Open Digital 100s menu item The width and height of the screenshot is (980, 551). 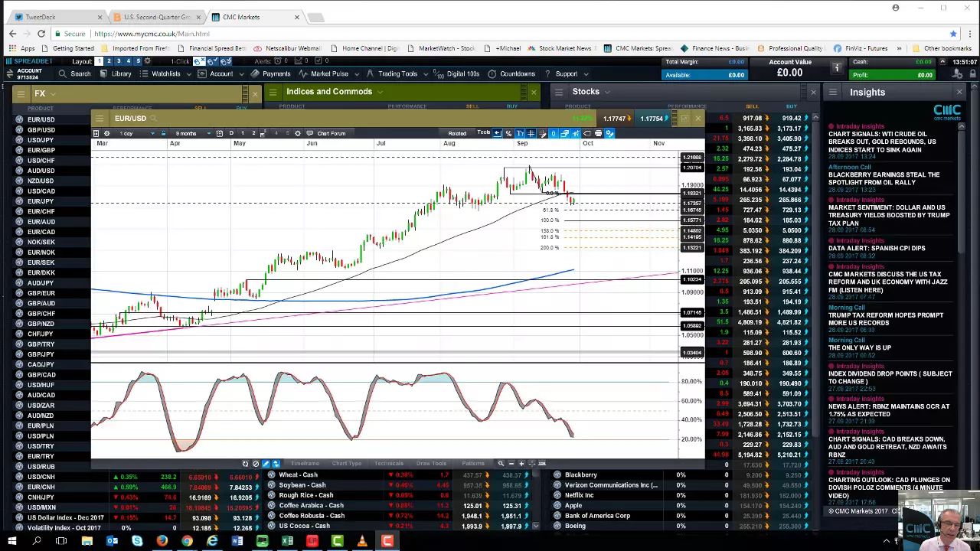[x=457, y=74]
